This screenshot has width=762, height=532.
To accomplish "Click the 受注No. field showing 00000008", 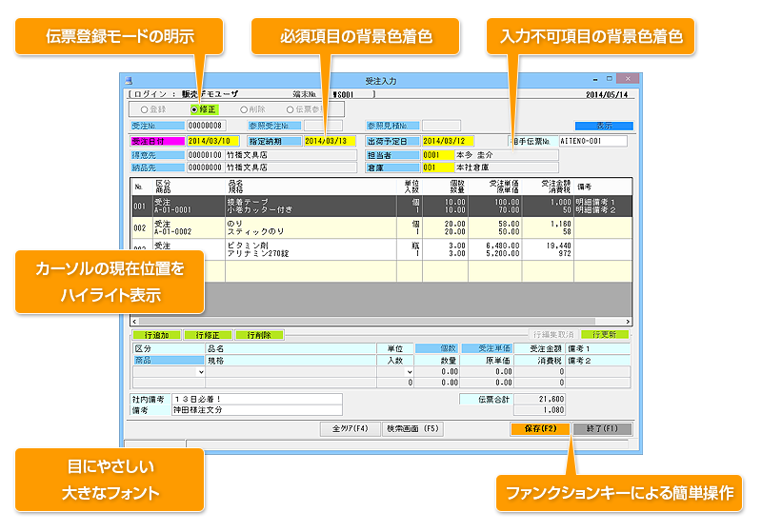I will (206, 126).
